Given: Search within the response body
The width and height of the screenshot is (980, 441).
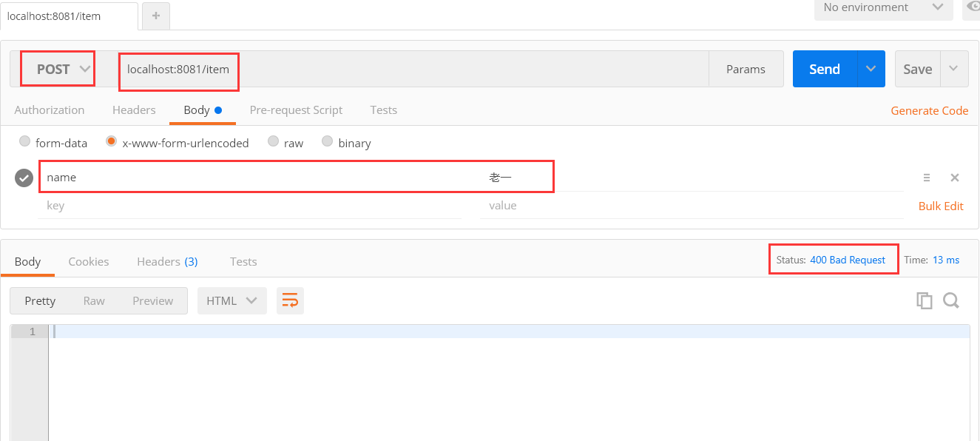Looking at the screenshot, I should (x=951, y=300).
